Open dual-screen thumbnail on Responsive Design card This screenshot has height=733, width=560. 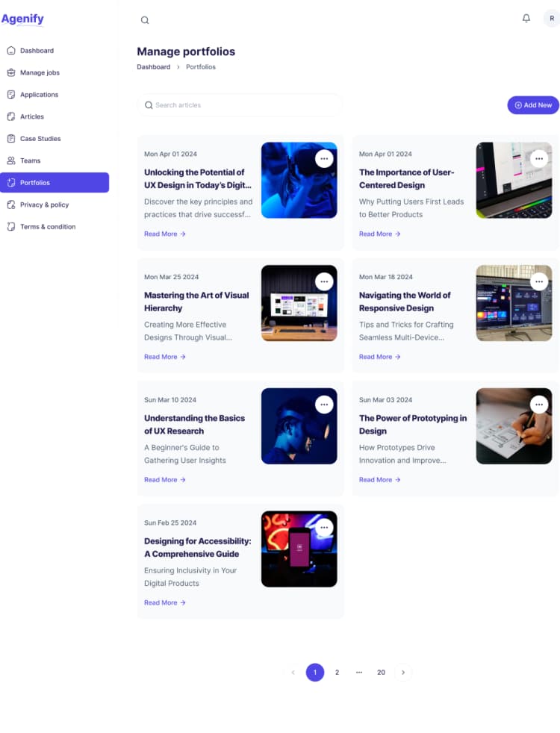[514, 303]
